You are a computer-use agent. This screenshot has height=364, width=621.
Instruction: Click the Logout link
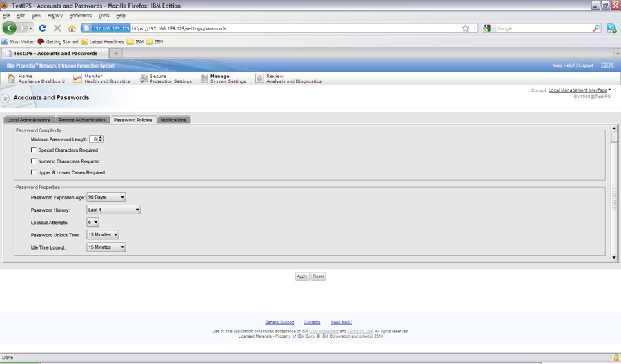(x=586, y=65)
